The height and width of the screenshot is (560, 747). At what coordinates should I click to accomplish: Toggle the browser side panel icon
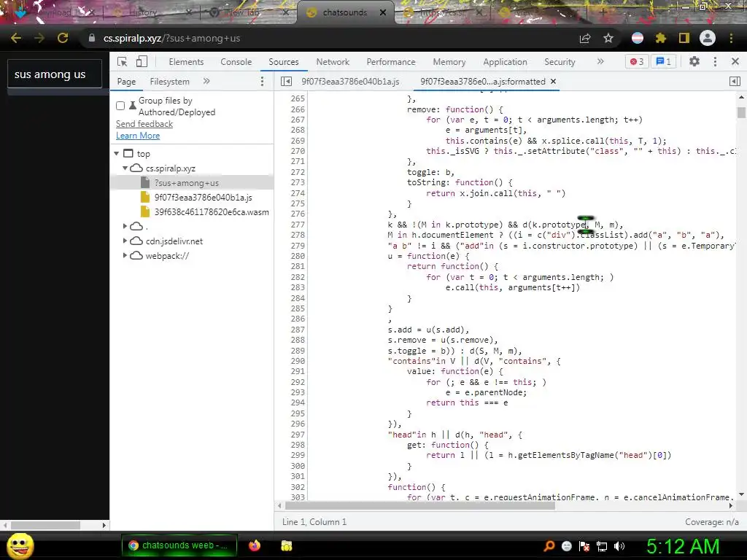point(684,38)
